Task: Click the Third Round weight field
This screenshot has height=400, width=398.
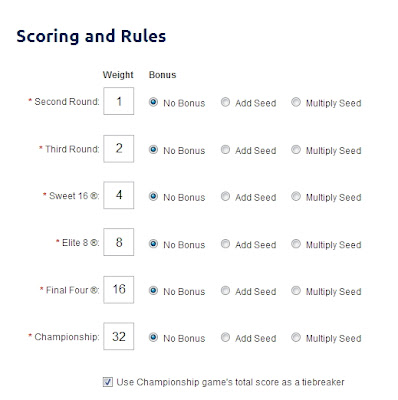Action: tap(119, 149)
